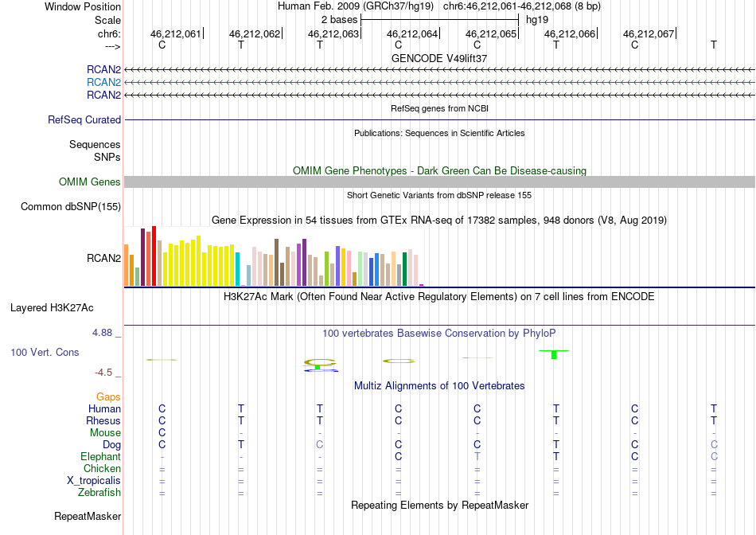The width and height of the screenshot is (756, 535).
Task: Click the 'RefSeq genes from NCBI' title
Action: [440, 108]
